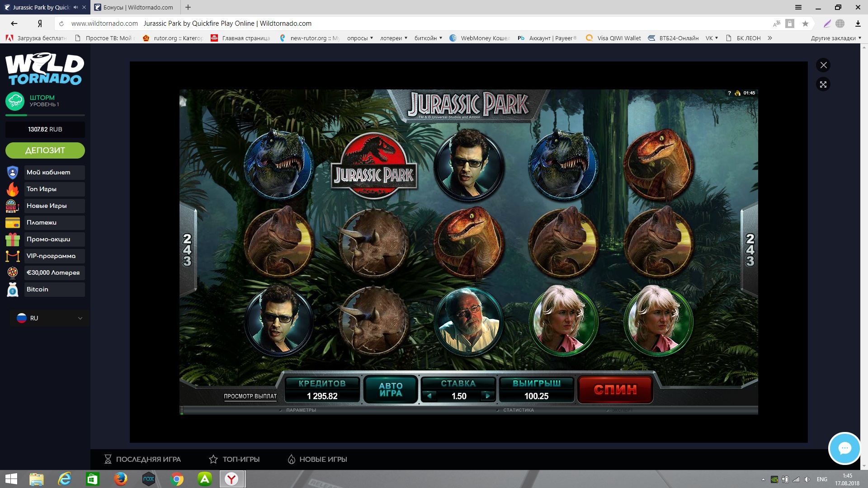This screenshot has width=868, height=488.
Task: Mute audio on the Jurassic Park tab
Action: tap(75, 7)
